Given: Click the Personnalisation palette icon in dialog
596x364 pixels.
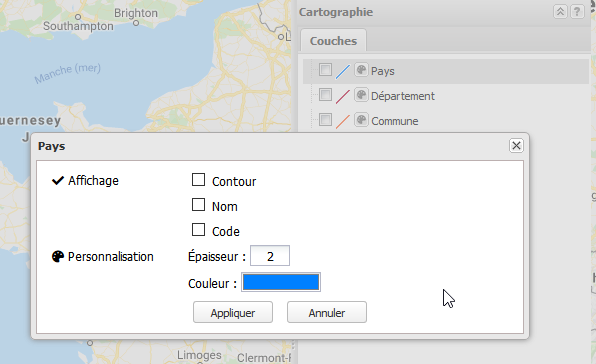Looking at the screenshot, I should (x=57, y=257).
